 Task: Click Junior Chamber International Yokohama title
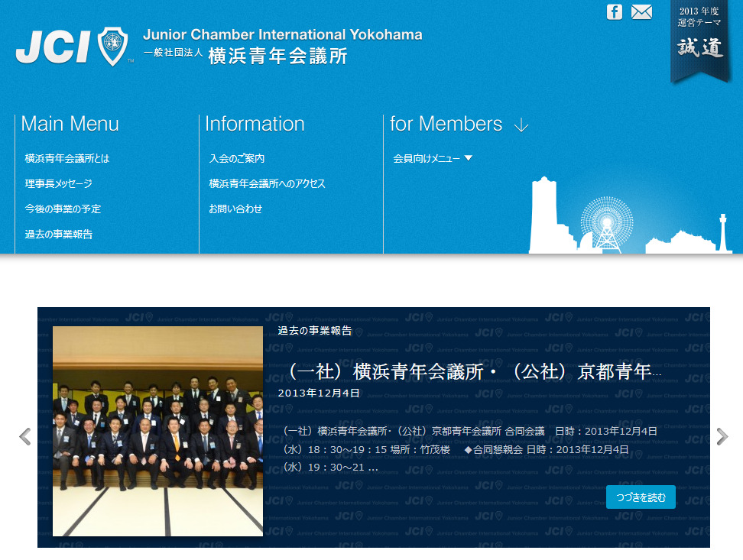pos(282,34)
